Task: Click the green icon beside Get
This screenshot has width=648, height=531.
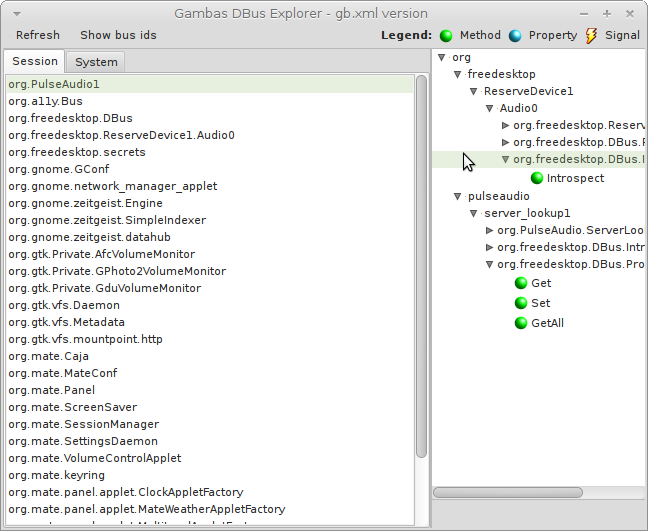Action: [x=521, y=283]
